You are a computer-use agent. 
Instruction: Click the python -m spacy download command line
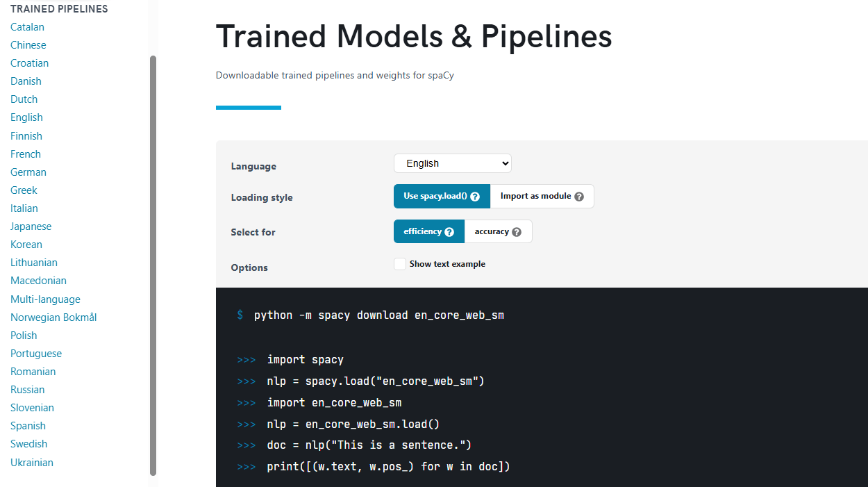coord(379,315)
